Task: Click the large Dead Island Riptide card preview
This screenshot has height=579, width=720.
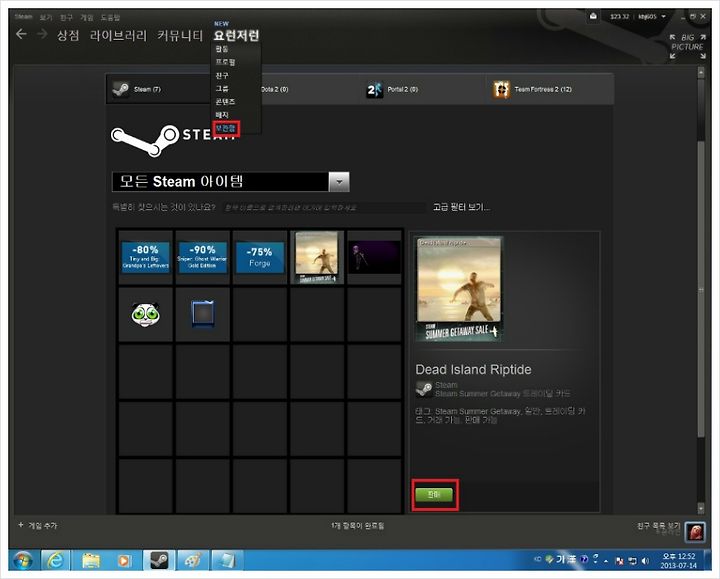Action: point(459,289)
